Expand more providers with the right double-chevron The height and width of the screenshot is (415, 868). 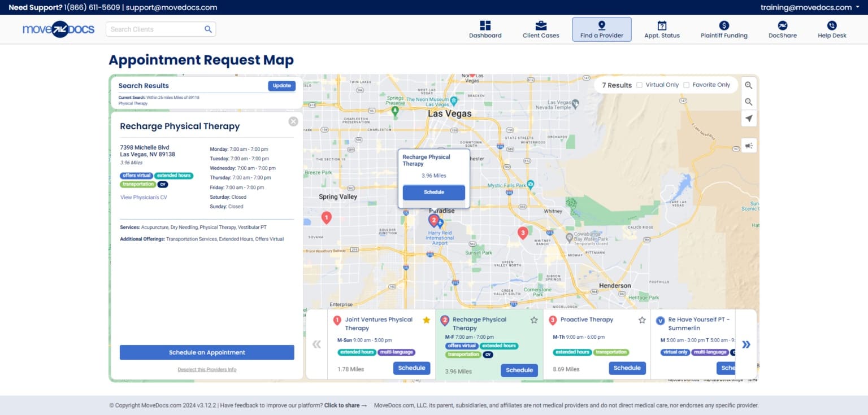coord(747,344)
